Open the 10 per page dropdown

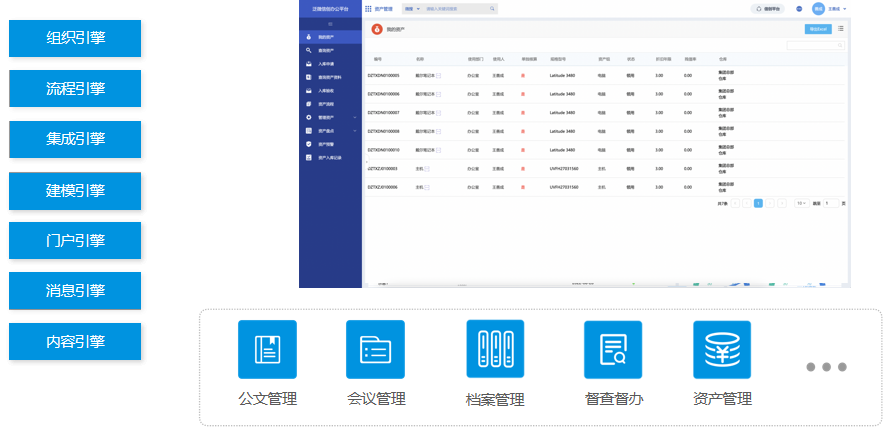(x=802, y=203)
